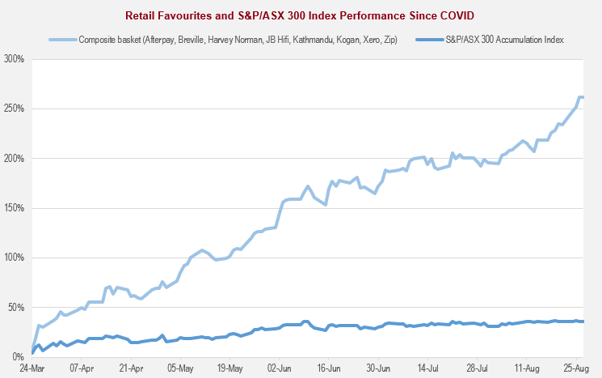Click the 16-Jun date label
Screen dimensions: 602x378
pyautogui.click(x=329, y=368)
